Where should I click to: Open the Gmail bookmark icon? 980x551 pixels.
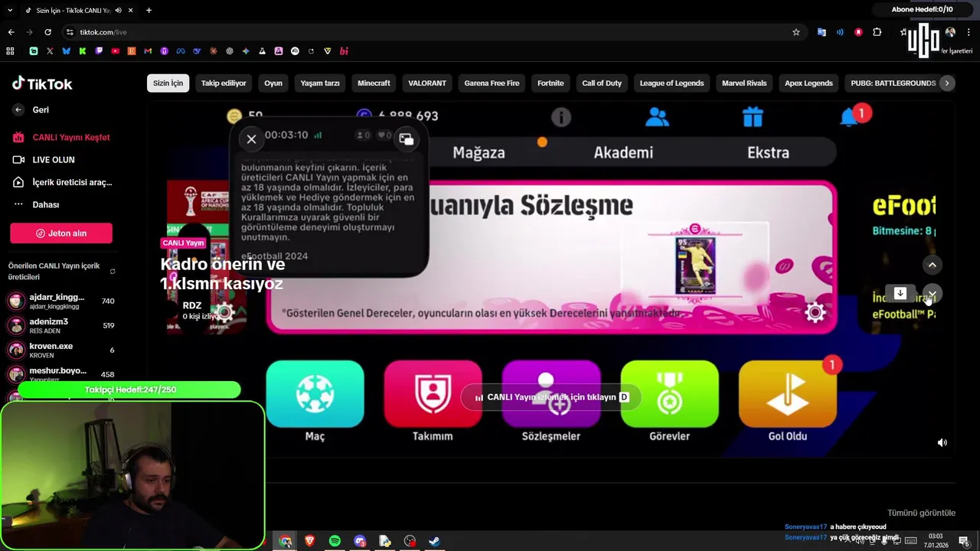(x=148, y=51)
